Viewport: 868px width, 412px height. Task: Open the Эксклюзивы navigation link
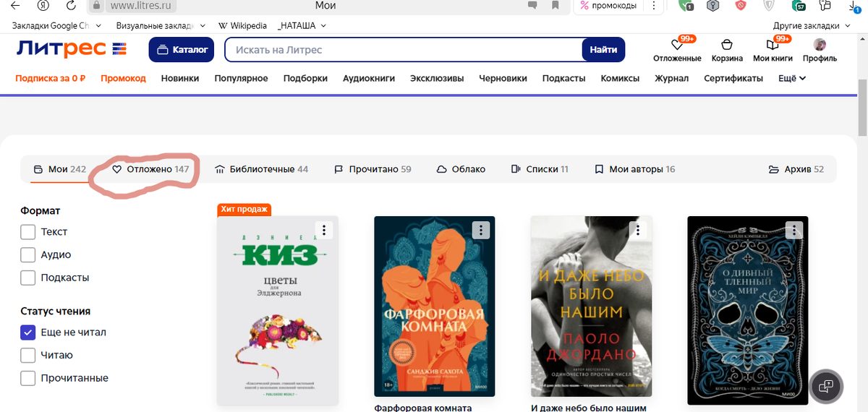coord(437,78)
